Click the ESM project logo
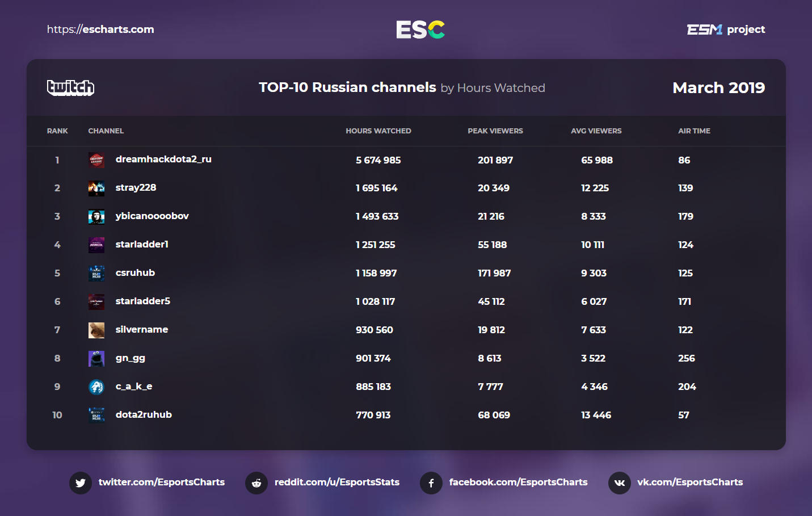This screenshot has height=516, width=812. [x=726, y=30]
